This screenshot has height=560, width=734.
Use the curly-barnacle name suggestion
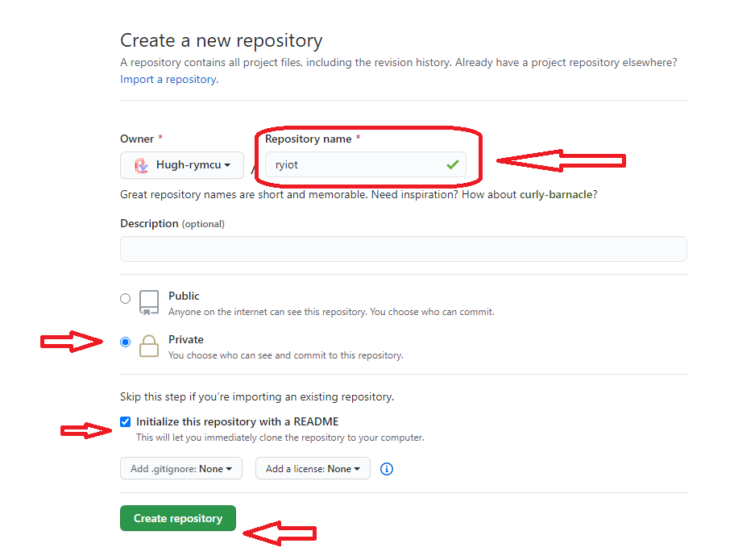tap(558, 194)
